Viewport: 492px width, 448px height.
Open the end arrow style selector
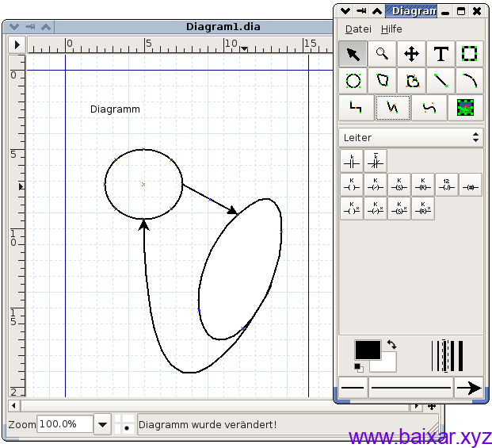469,388
